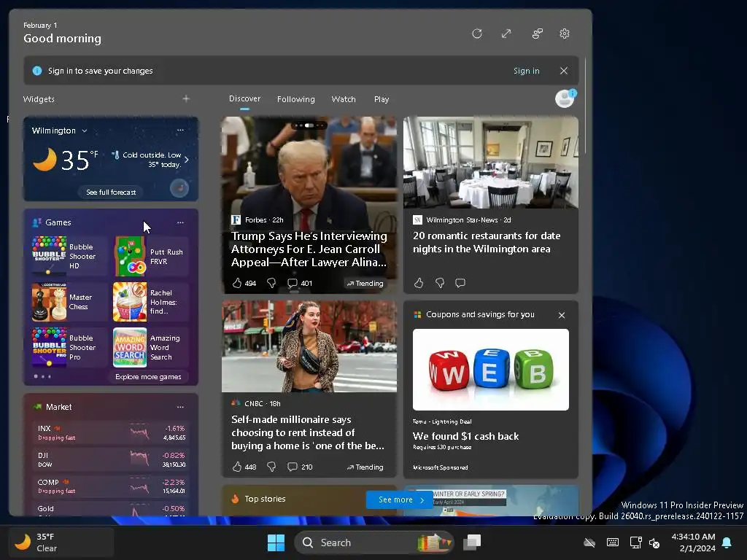Open widgets settings gear
This screenshot has height=560, width=747.
[x=565, y=34]
